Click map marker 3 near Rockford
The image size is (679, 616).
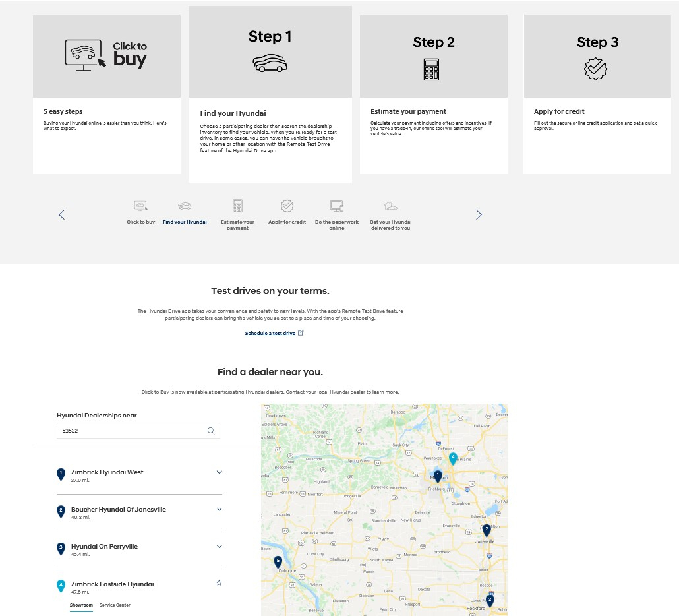tap(490, 600)
